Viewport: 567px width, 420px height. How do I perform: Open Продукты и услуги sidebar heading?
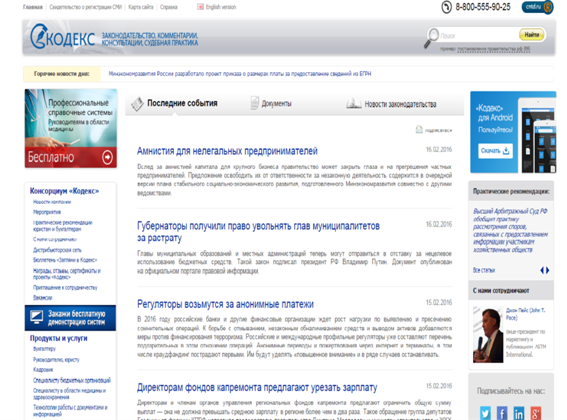point(59,338)
